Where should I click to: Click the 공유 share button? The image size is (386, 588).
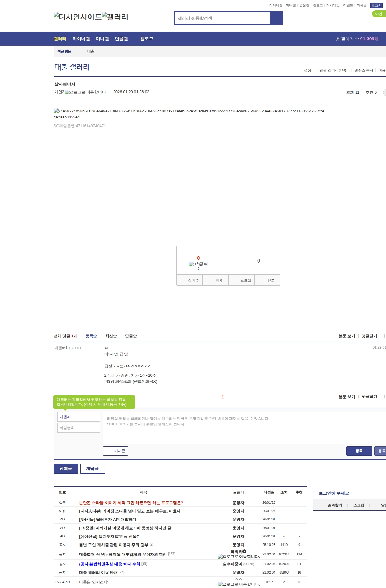pyautogui.click(x=216, y=280)
